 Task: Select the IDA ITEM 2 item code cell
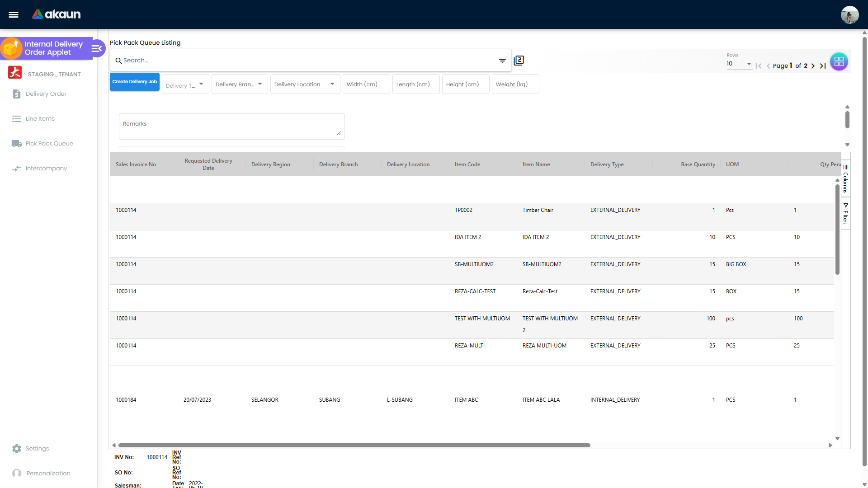pyautogui.click(x=468, y=237)
